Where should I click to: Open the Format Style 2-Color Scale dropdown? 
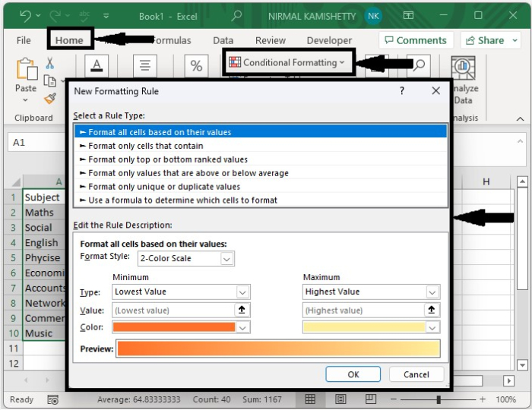click(x=186, y=259)
